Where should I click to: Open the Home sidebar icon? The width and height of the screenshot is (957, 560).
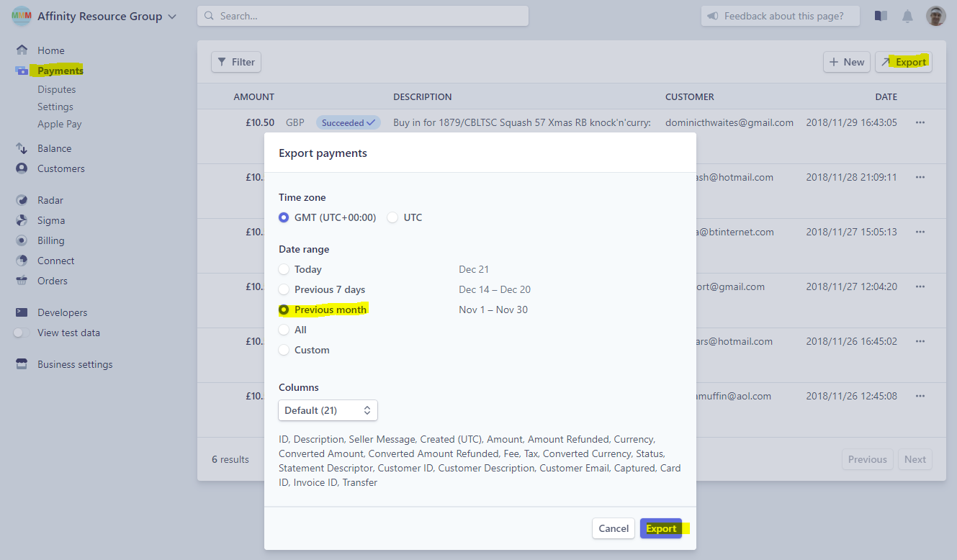coord(22,50)
